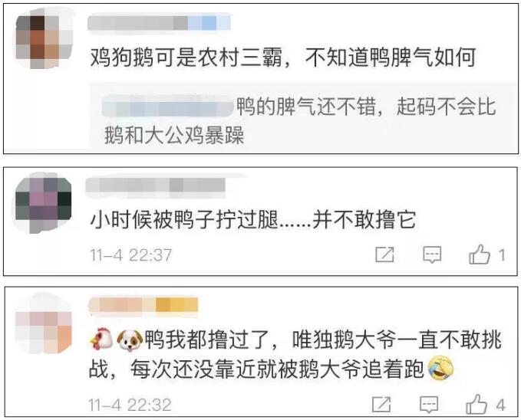
Task: Click the laughing-crying emoji after 追着跑
Action: click(440, 368)
